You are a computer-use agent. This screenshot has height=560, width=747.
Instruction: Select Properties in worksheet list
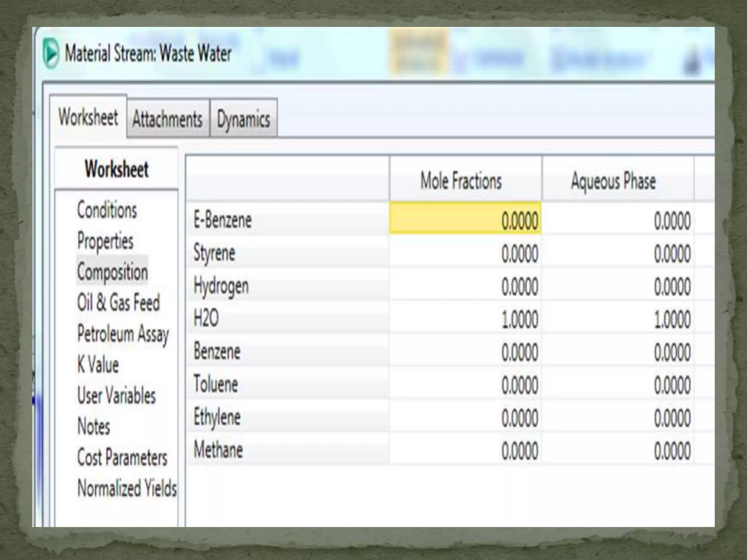pos(105,241)
